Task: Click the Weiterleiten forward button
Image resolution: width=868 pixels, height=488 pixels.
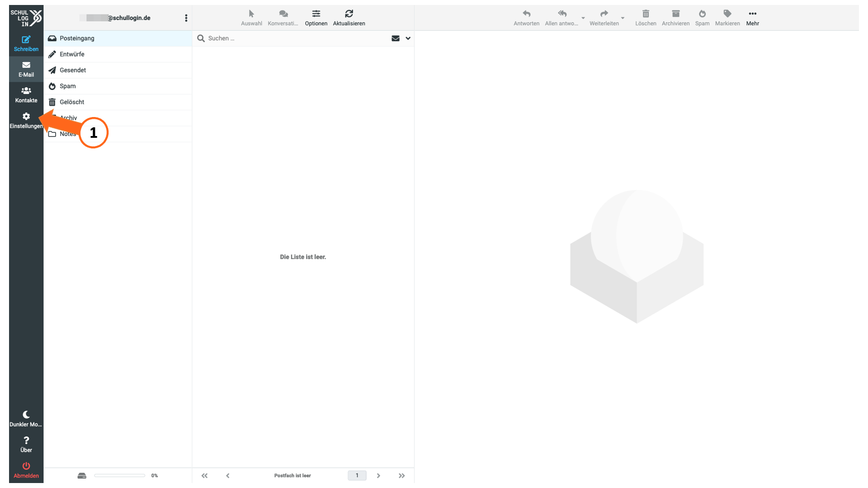Action: pyautogui.click(x=604, y=18)
